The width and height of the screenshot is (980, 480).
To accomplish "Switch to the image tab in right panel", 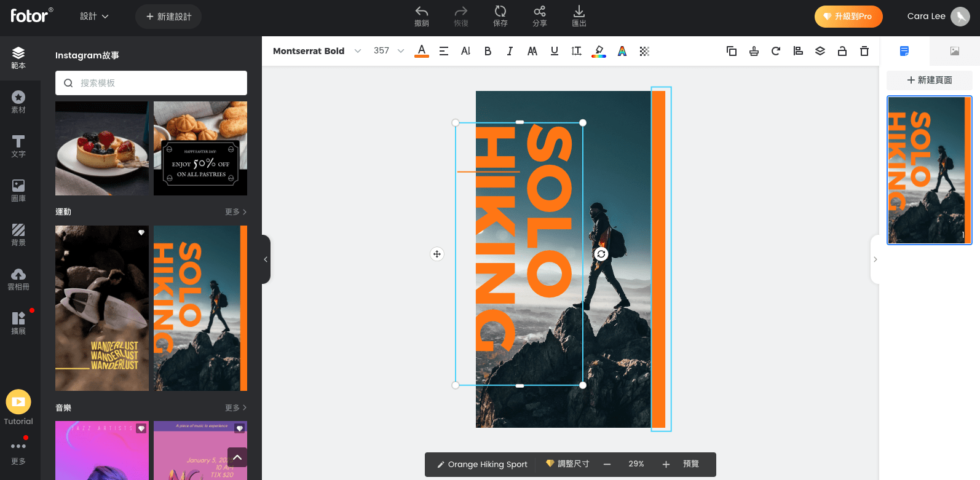I will [x=955, y=51].
